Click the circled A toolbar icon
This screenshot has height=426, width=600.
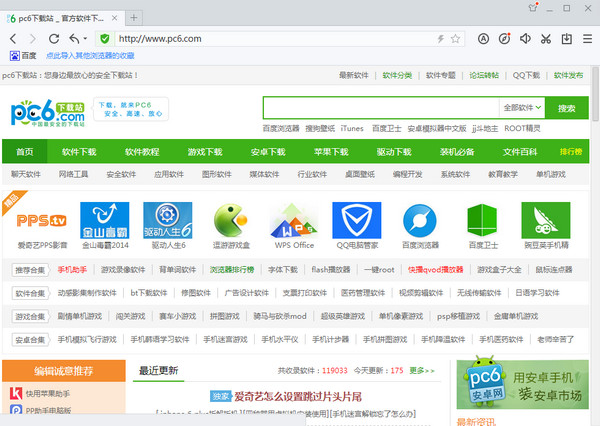(484, 39)
